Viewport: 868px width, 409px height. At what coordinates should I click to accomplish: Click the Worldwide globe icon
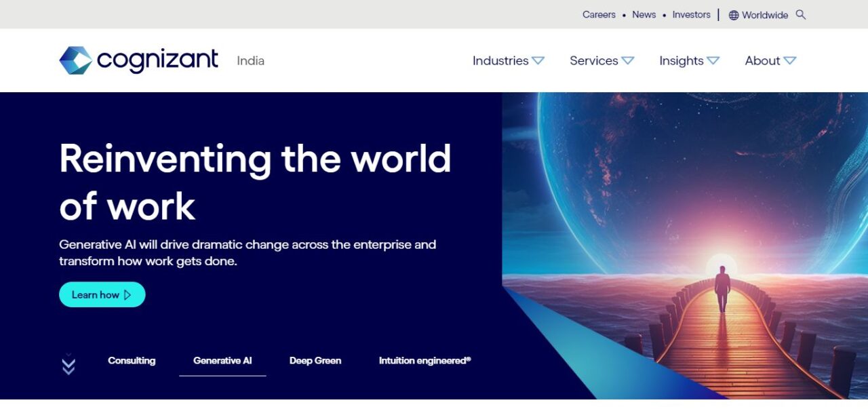coord(734,15)
